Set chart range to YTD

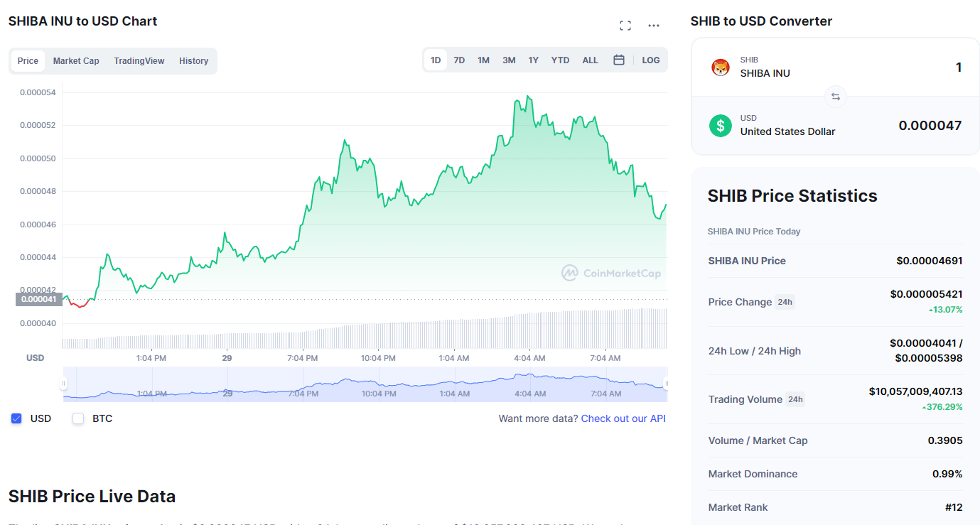coord(560,60)
